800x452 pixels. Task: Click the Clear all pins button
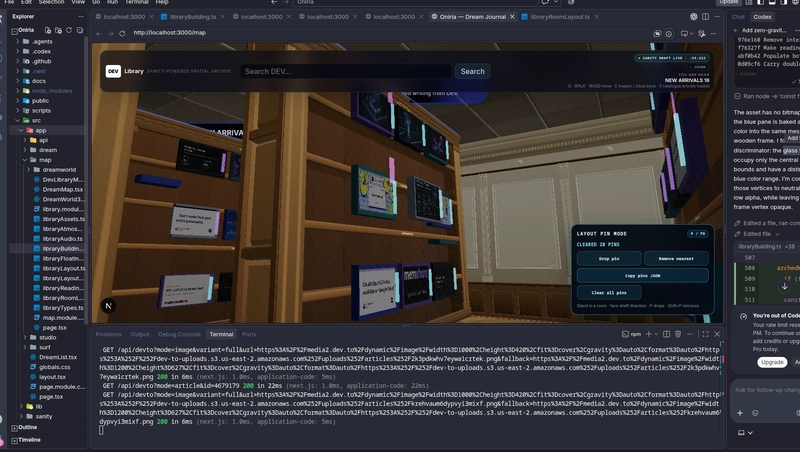609,292
